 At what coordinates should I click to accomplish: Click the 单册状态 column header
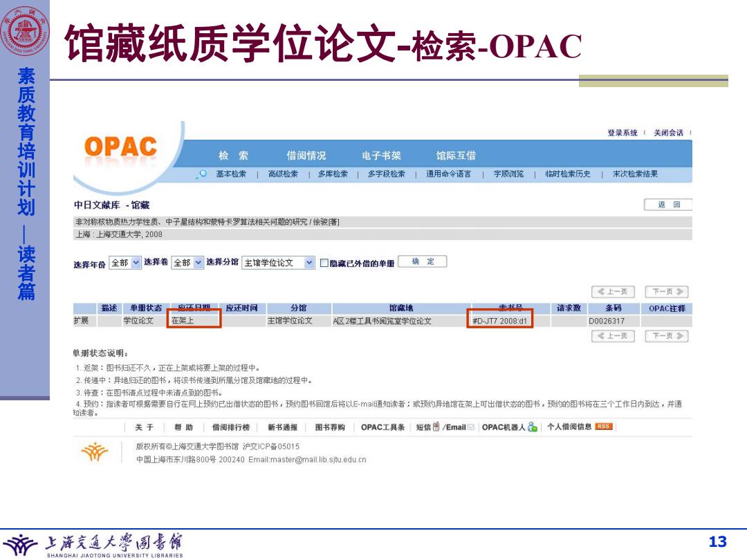tap(146, 308)
